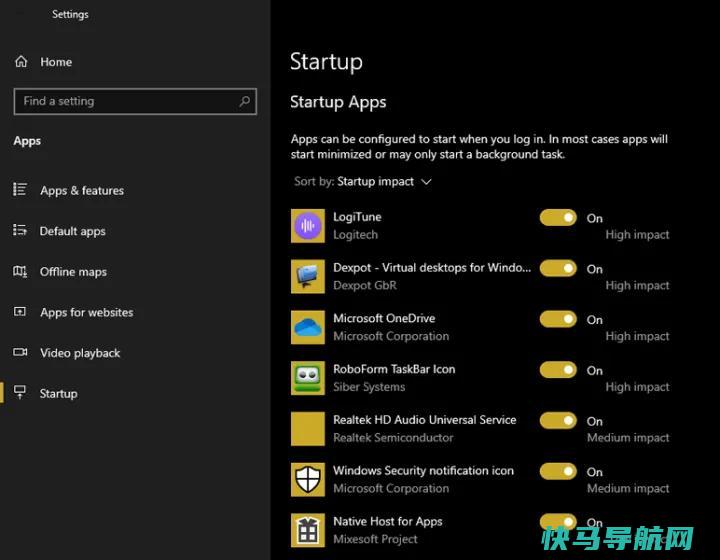Click the Mixesoft Project publisher text

(x=375, y=539)
